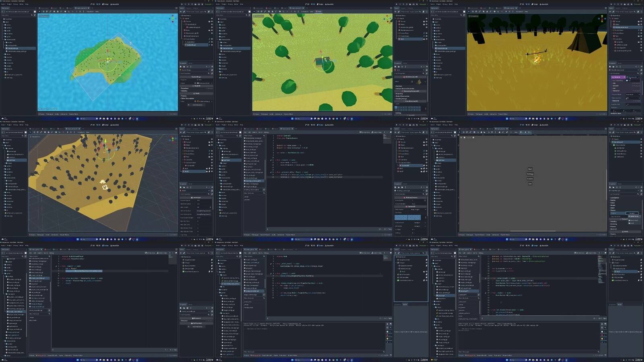Open Search Help in script editor with outlined Scene dock

coord(377,253)
